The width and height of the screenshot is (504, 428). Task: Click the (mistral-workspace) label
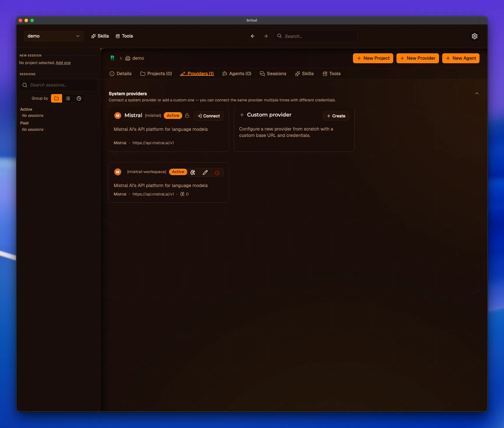coord(147,172)
